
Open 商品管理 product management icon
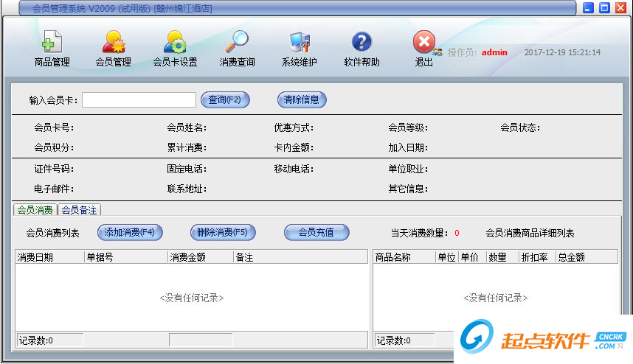tap(52, 42)
